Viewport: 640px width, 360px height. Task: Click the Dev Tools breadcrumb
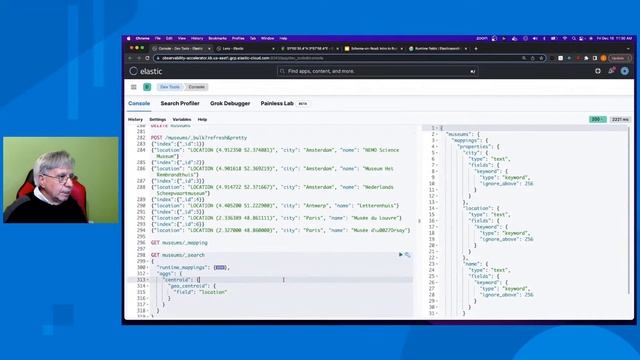[x=170, y=87]
